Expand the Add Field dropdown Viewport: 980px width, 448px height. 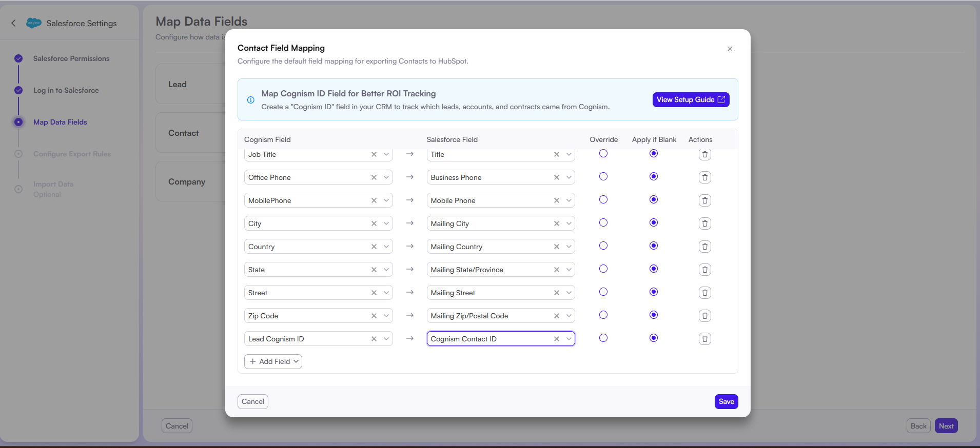tap(273, 361)
